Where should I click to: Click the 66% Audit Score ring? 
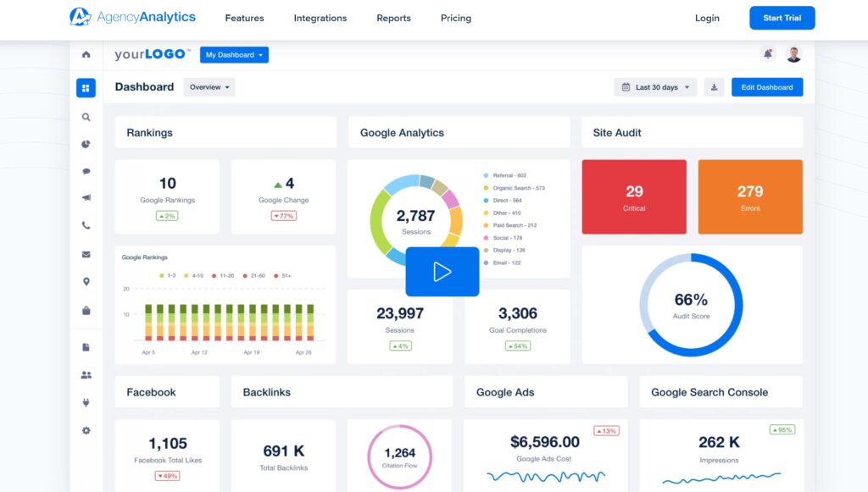tap(691, 305)
